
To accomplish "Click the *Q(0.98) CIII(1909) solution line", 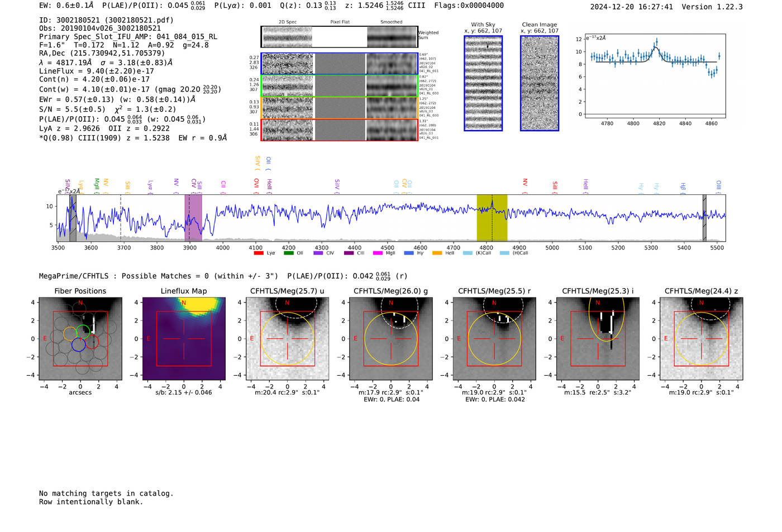I will tap(133, 138).
